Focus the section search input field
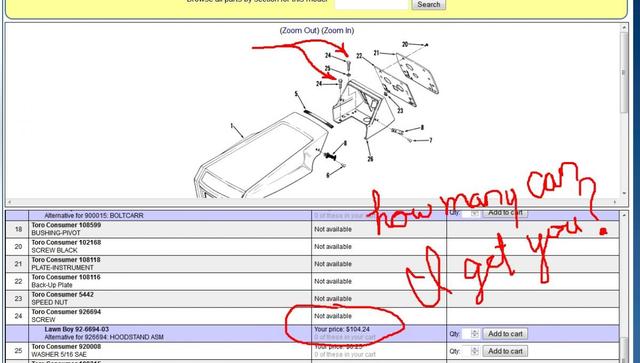 coord(371,4)
